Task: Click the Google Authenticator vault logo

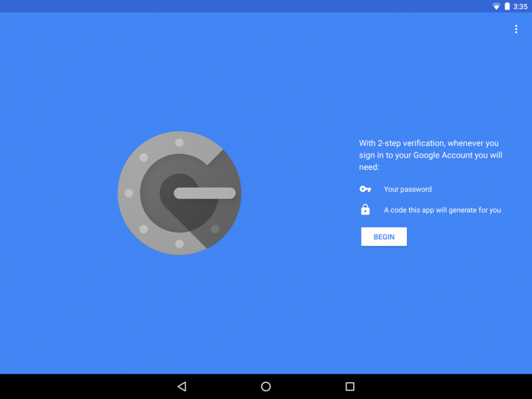Action: [x=179, y=193]
